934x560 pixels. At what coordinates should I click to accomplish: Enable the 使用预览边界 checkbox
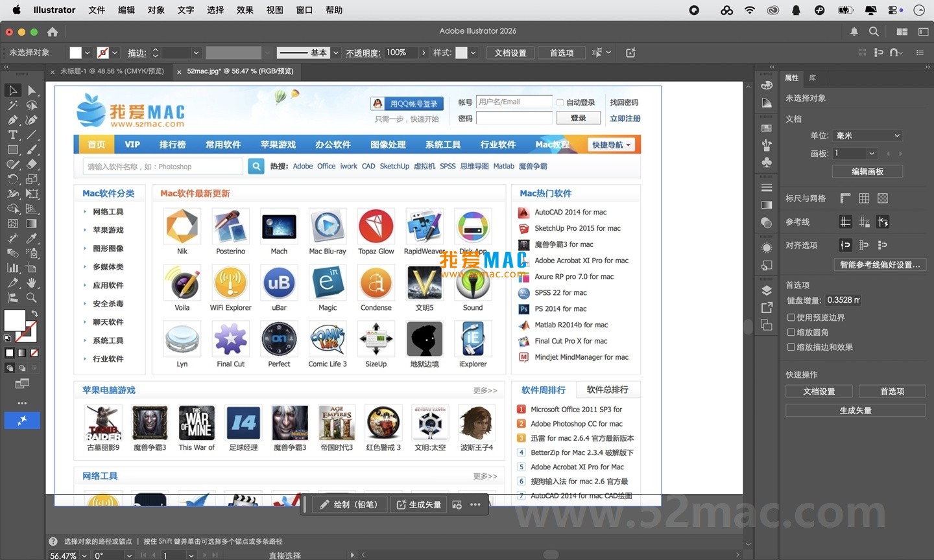792,317
